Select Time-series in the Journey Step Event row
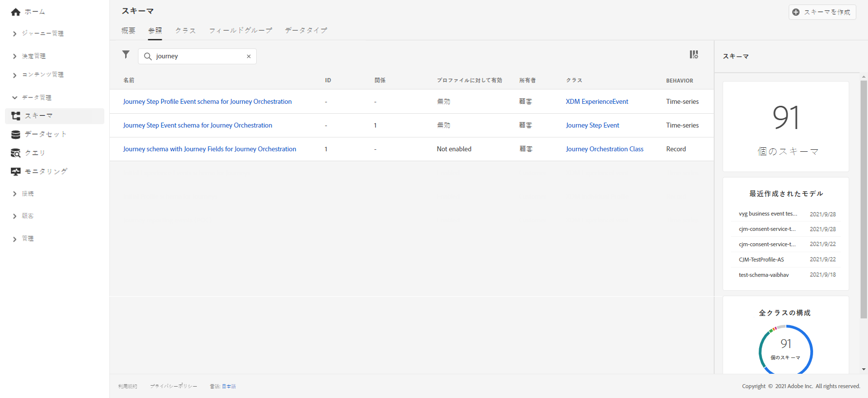This screenshot has height=398, width=868. point(683,126)
